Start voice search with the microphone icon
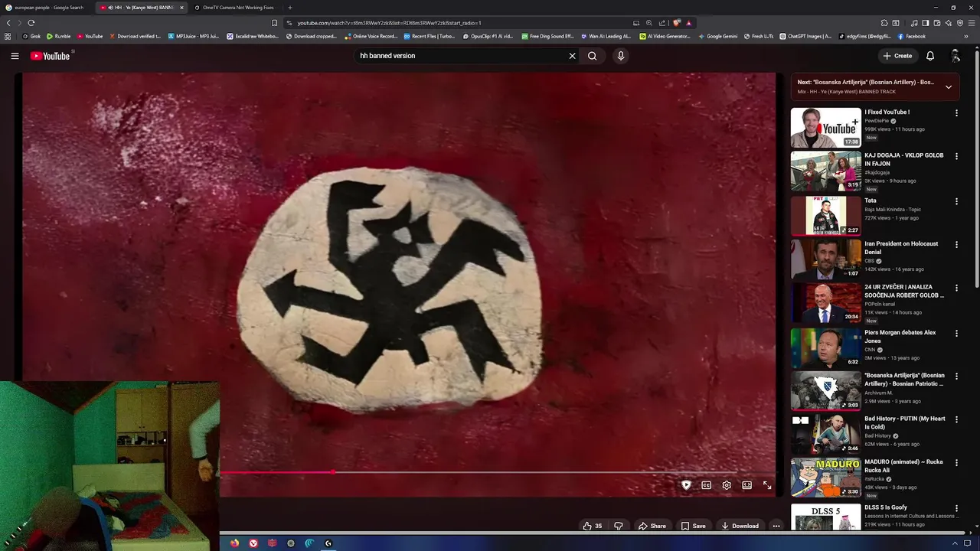 [621, 56]
